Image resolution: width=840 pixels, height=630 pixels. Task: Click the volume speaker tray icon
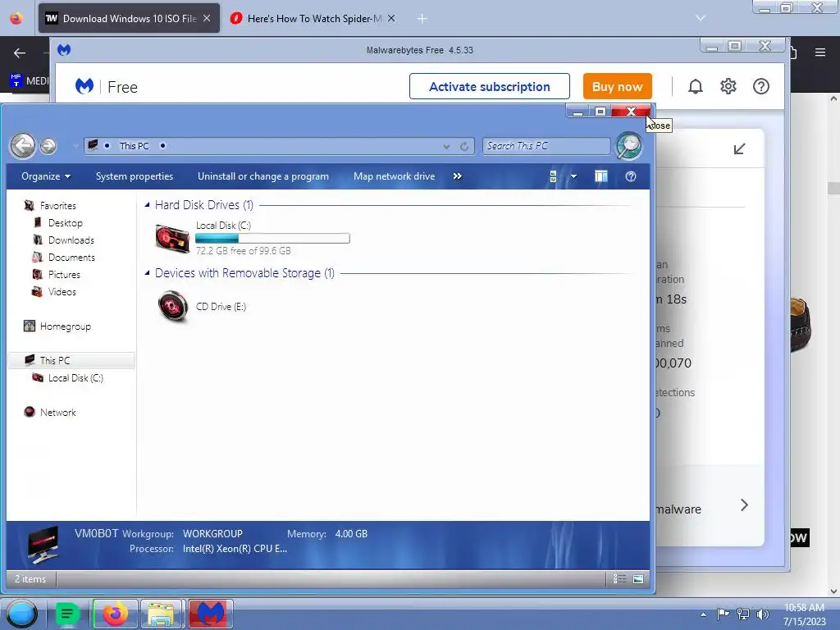[762, 614]
